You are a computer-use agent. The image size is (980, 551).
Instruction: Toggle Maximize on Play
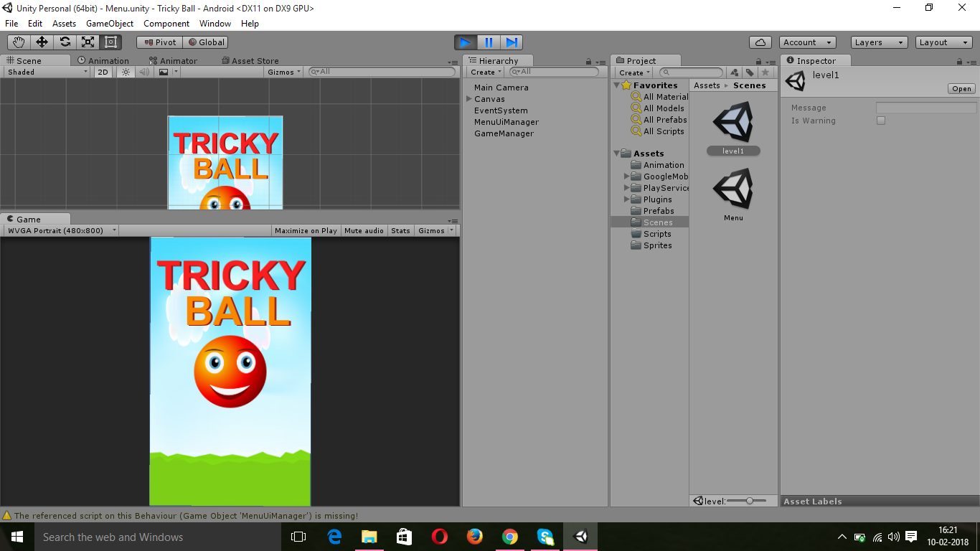pos(306,230)
